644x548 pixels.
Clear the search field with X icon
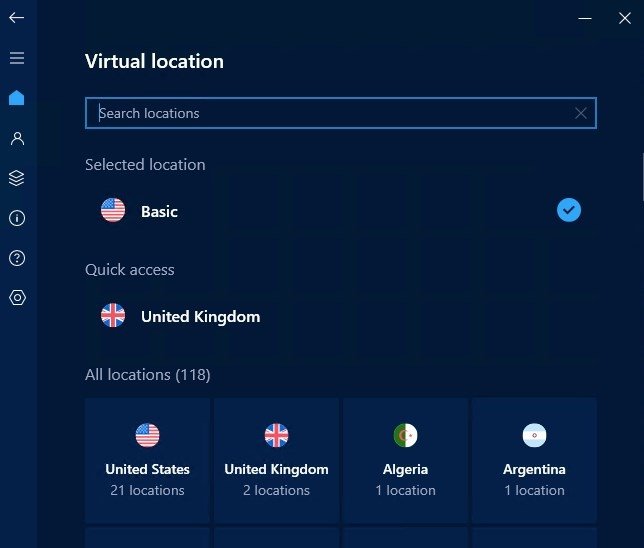580,113
